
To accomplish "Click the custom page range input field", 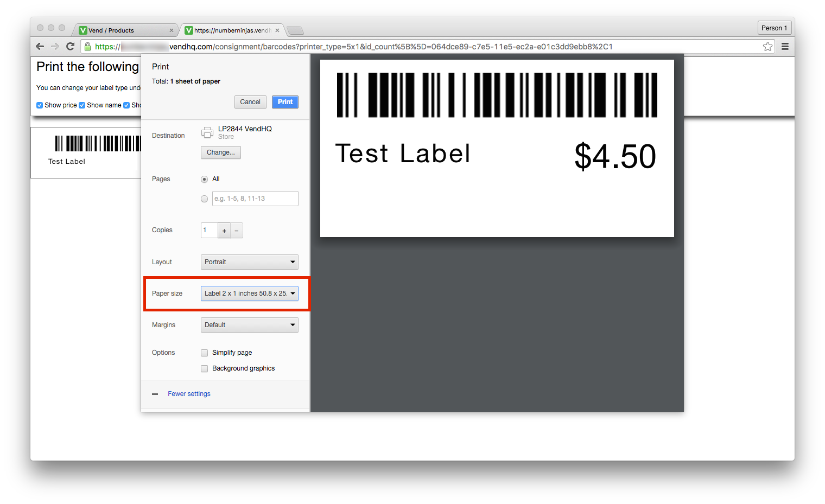I will click(255, 199).
